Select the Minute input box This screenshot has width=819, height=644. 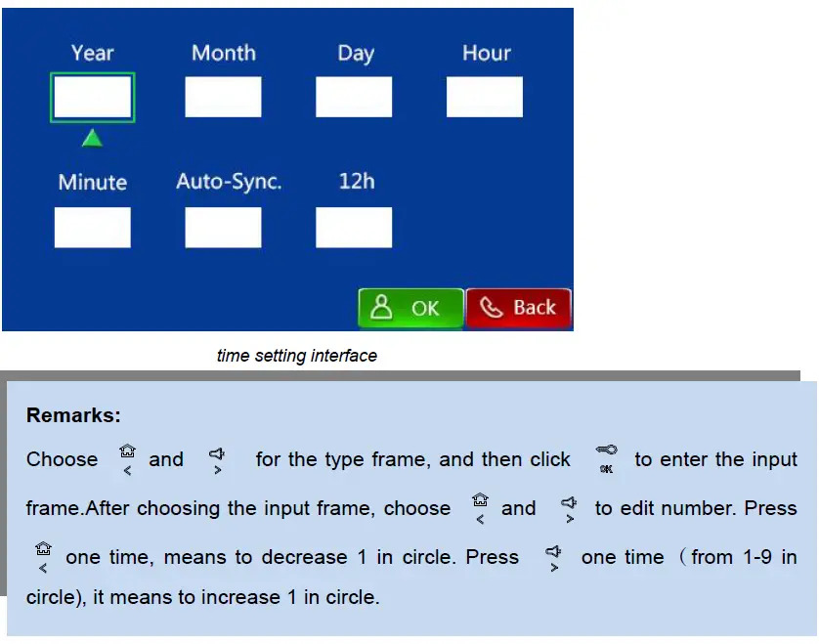coord(92,228)
